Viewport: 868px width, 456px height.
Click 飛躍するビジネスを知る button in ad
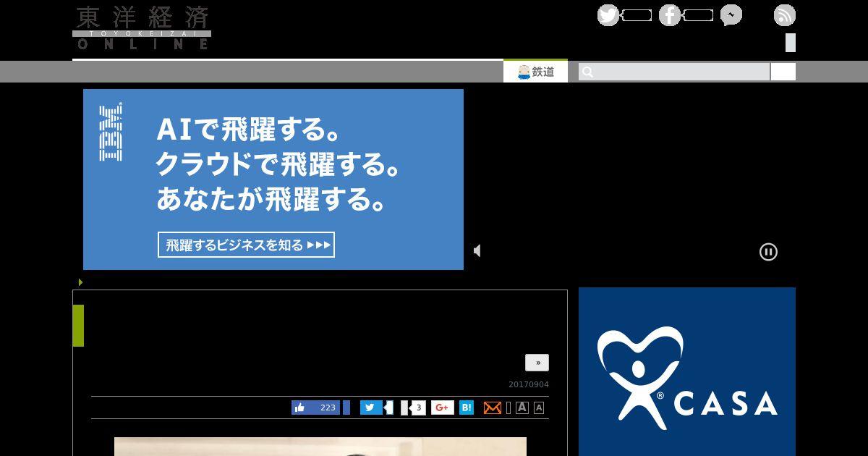(246, 245)
